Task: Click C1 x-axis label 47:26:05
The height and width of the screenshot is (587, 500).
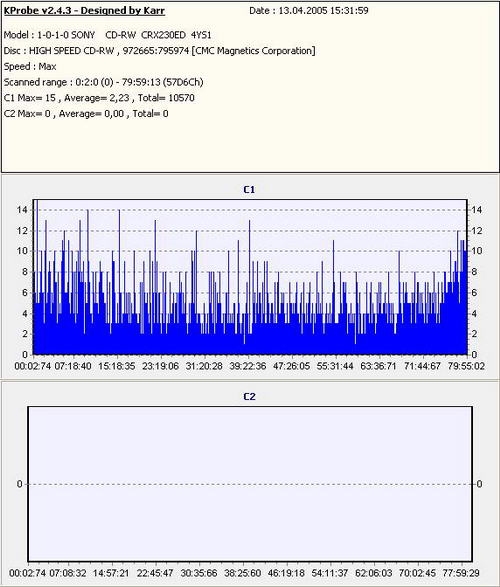Action: pos(292,366)
